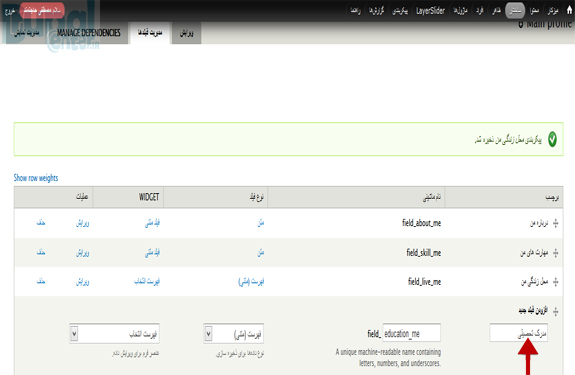Click the عملیات (operations) column header

(82, 197)
